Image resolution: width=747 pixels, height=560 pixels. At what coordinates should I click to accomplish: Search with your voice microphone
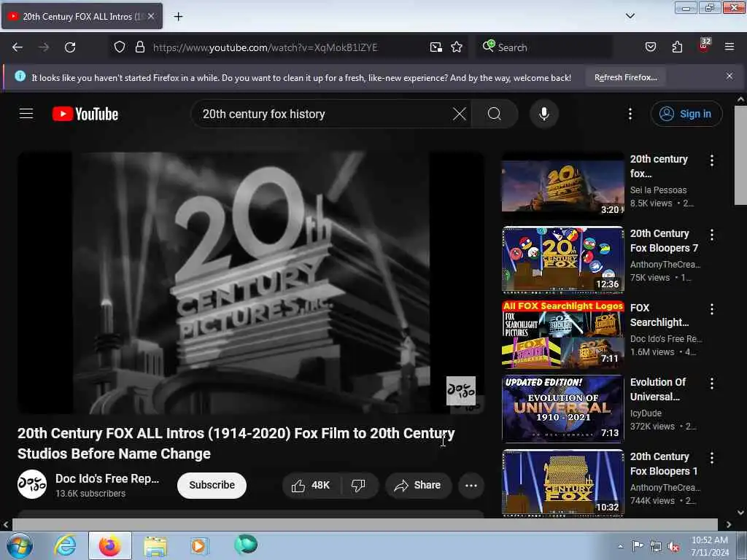(x=543, y=114)
